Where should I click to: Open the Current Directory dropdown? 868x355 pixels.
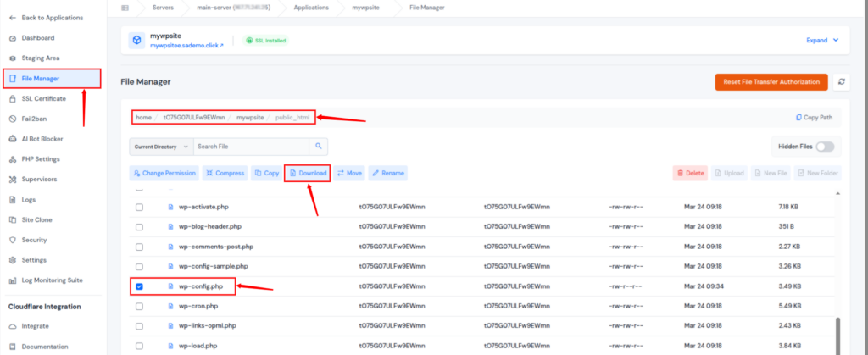click(161, 147)
